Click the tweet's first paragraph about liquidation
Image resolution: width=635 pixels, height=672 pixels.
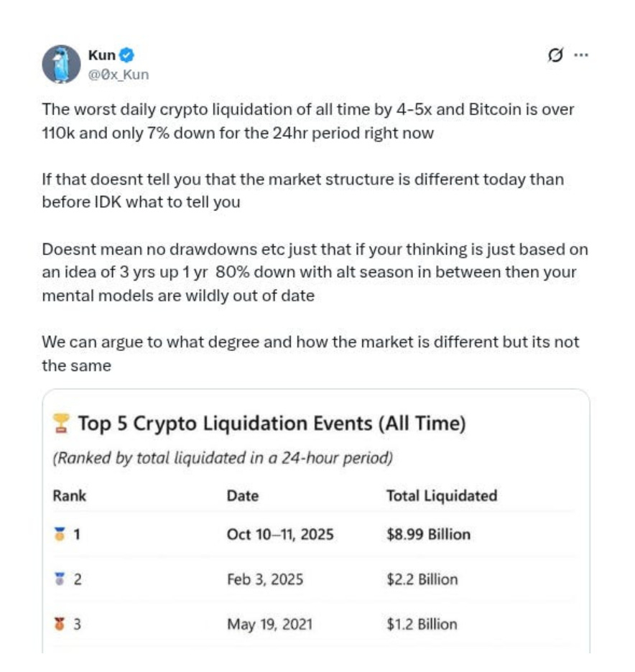tap(308, 121)
